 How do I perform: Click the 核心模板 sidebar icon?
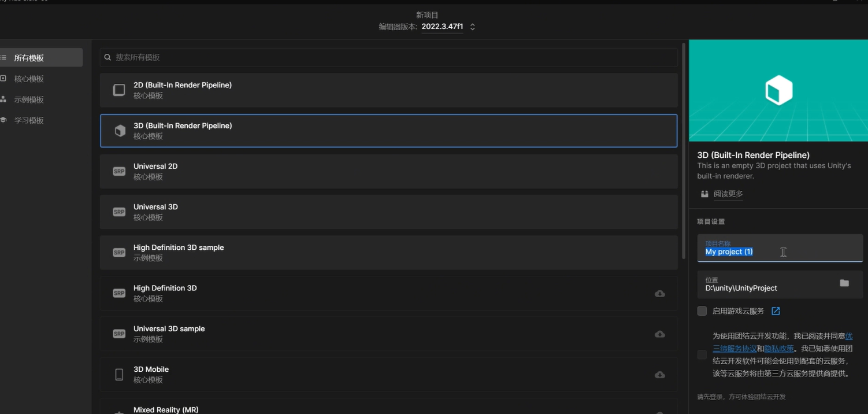coord(3,79)
